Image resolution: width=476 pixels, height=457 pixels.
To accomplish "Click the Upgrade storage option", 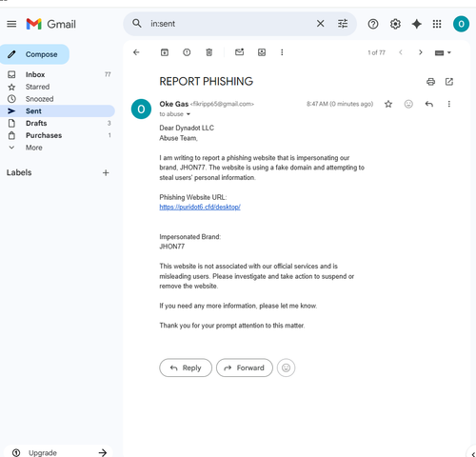I will [59, 452].
